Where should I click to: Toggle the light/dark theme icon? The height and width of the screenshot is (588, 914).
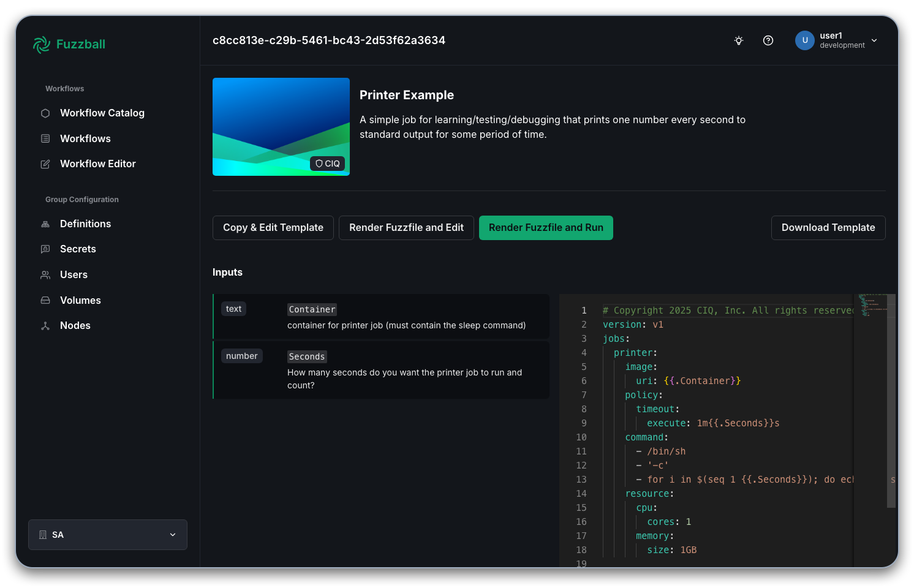(x=739, y=40)
